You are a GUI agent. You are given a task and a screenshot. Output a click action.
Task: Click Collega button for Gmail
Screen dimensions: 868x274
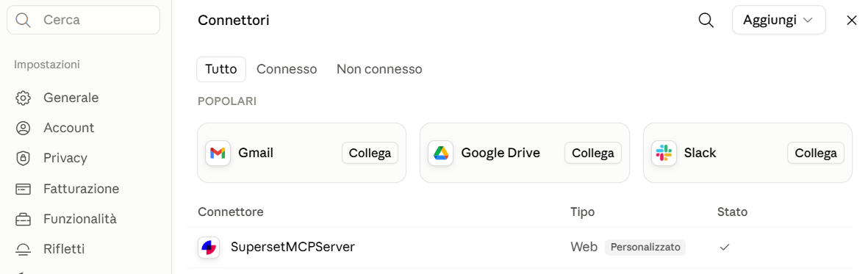pyautogui.click(x=370, y=154)
